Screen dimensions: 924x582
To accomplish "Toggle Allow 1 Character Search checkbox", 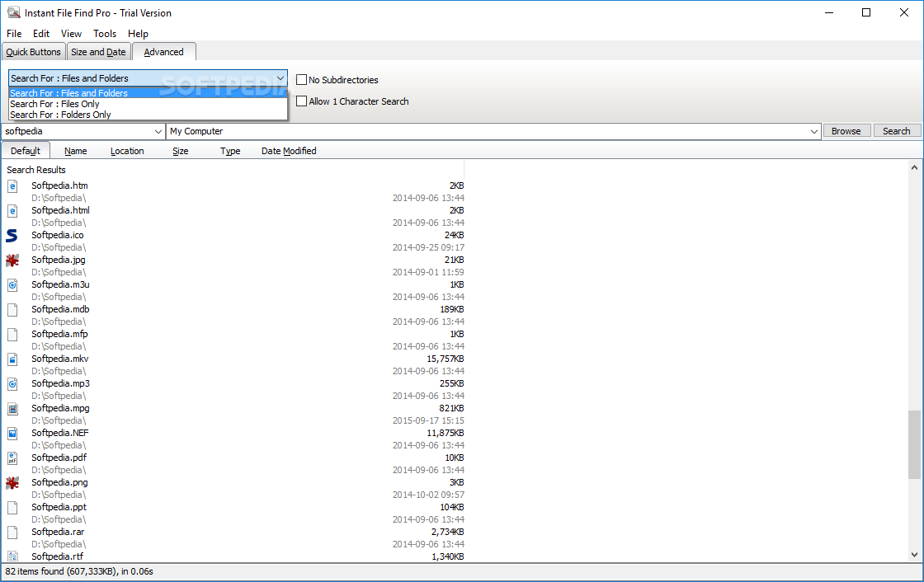I will coord(302,101).
